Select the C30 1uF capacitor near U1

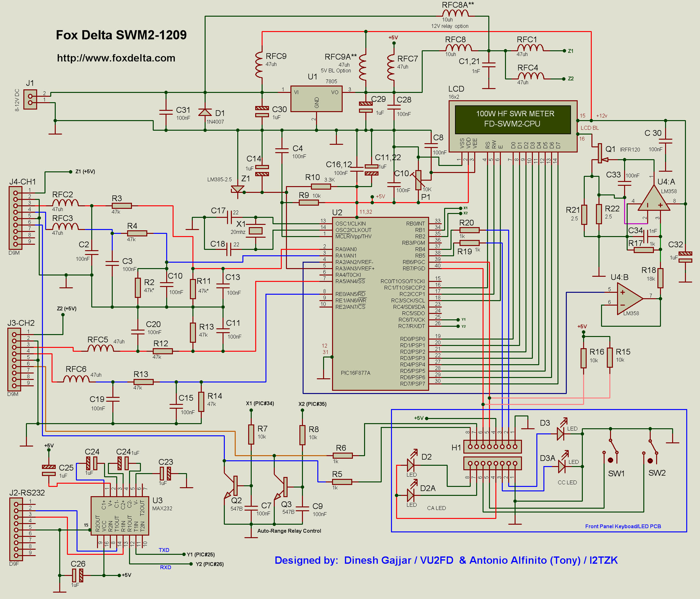(262, 111)
